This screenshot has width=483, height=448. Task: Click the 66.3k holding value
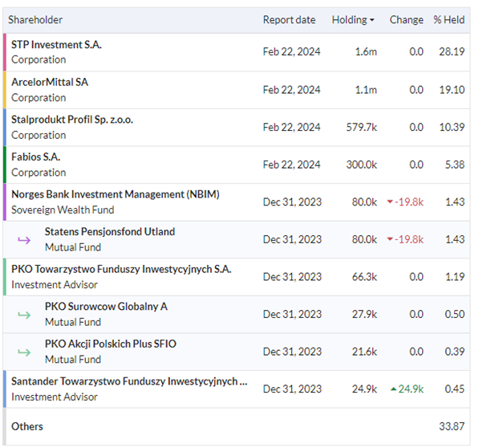tap(365, 277)
